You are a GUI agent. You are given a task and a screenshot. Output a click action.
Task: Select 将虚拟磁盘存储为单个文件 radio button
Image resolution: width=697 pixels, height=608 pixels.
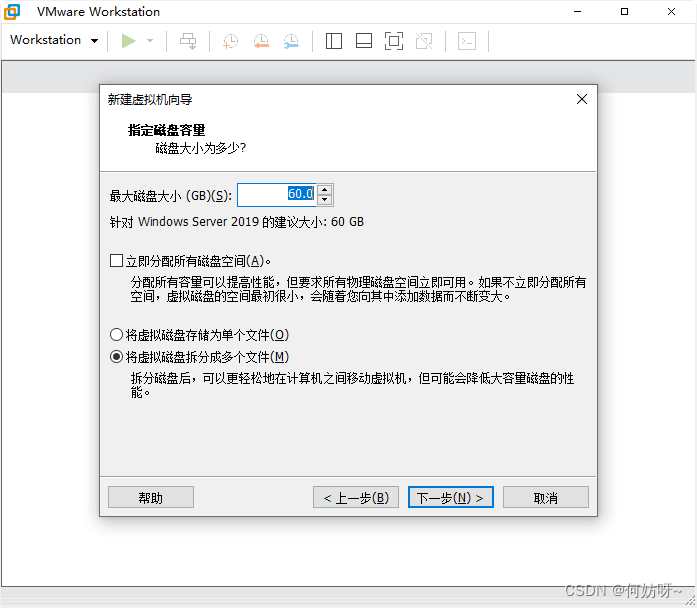pyautogui.click(x=116, y=334)
